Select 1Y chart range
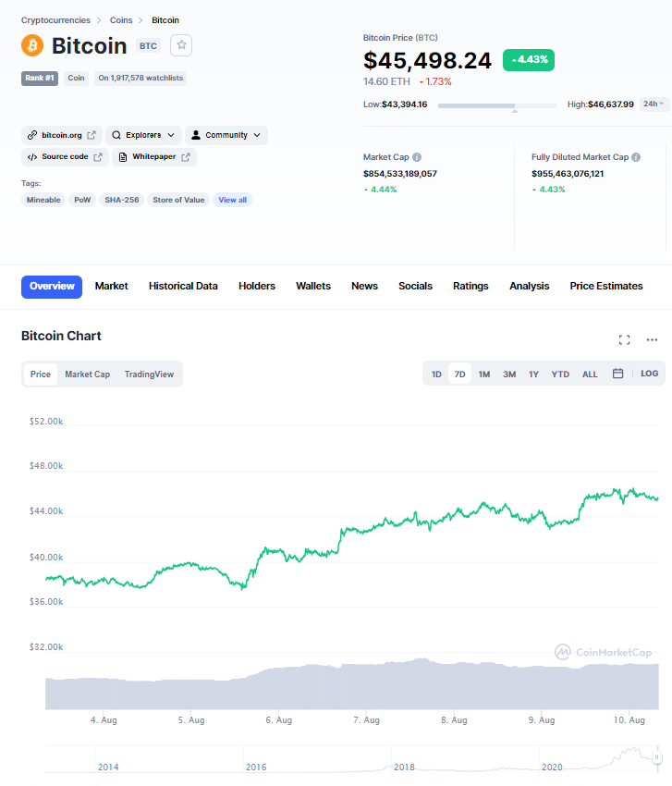Image resolution: width=672 pixels, height=786 pixels. click(533, 374)
